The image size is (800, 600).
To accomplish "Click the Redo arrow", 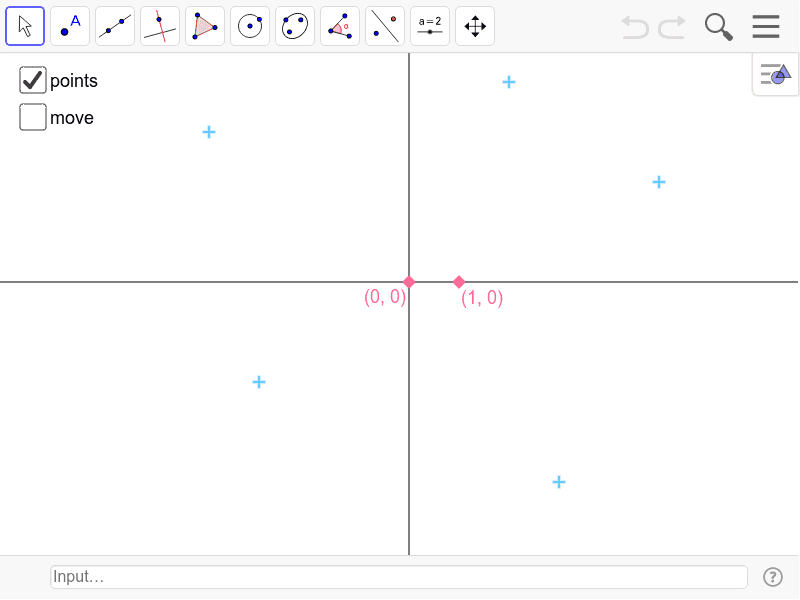I will [671, 27].
